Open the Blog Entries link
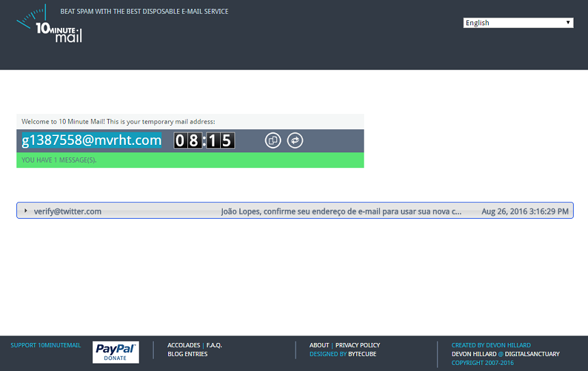This screenshot has height=371, width=588. [187, 354]
